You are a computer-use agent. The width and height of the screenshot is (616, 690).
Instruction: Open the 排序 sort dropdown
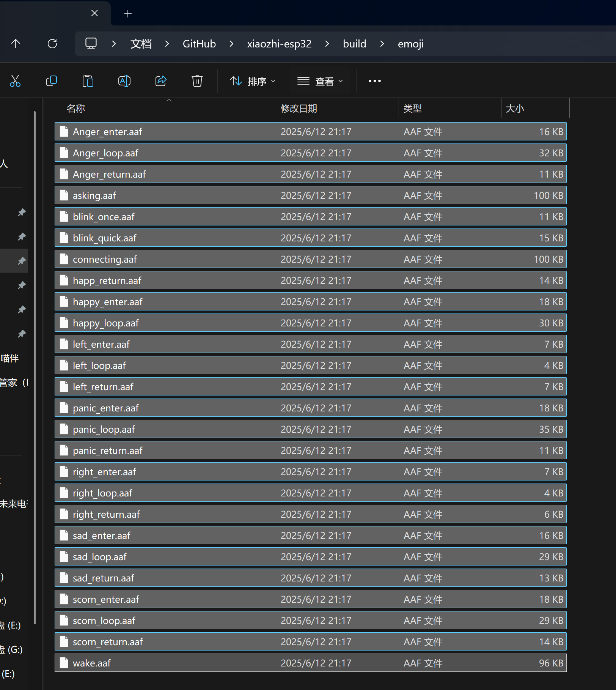coord(253,81)
